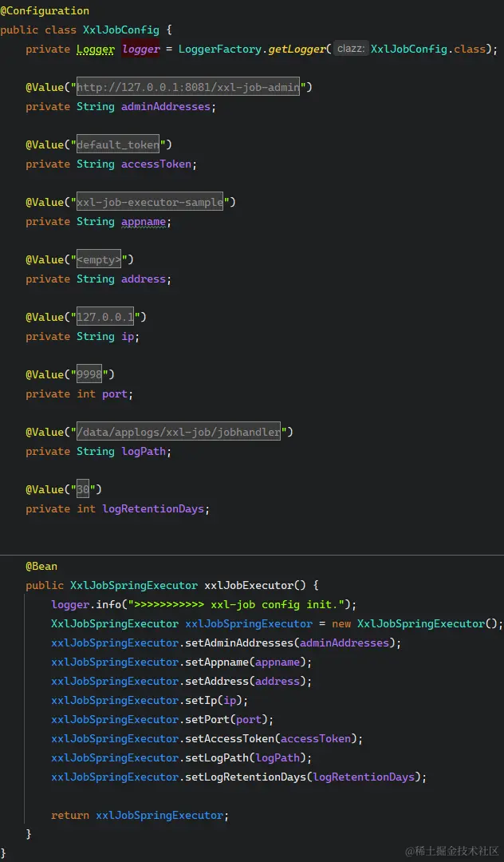Viewport: 504px width, 862px height.
Task: Click the getLogger method call
Action: tap(297, 49)
